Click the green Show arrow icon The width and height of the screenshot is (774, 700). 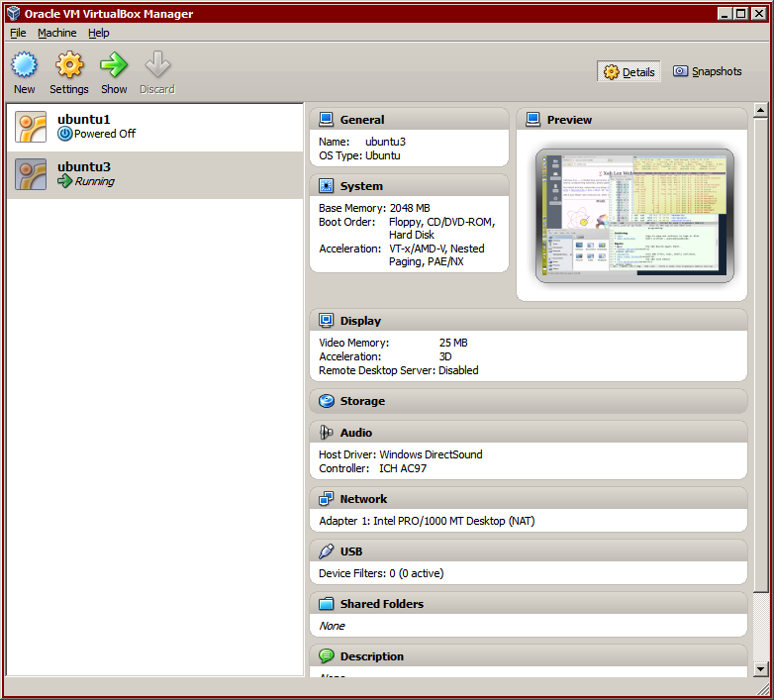pyautogui.click(x=114, y=64)
